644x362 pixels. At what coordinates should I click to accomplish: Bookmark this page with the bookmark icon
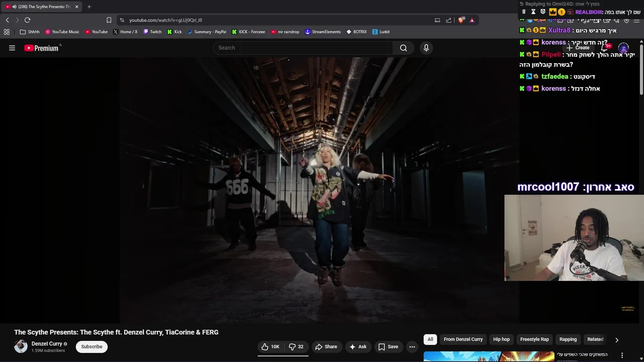[109, 20]
